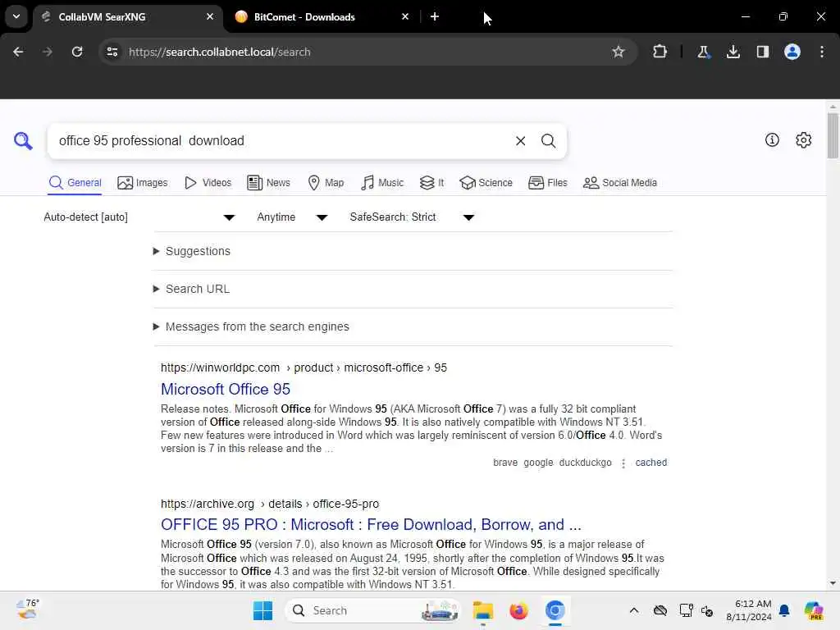Close the CollabVM SearXNG tab
This screenshot has height=630, width=840.
tap(210, 16)
